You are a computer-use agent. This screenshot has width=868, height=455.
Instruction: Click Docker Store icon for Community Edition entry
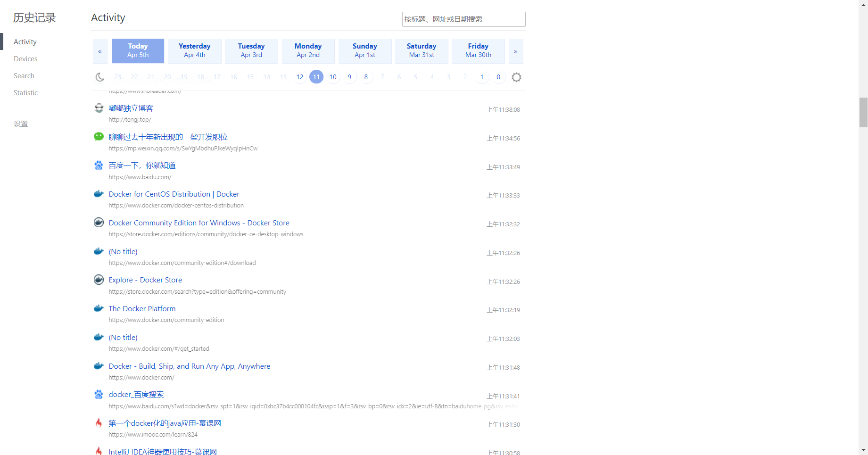pos(99,223)
